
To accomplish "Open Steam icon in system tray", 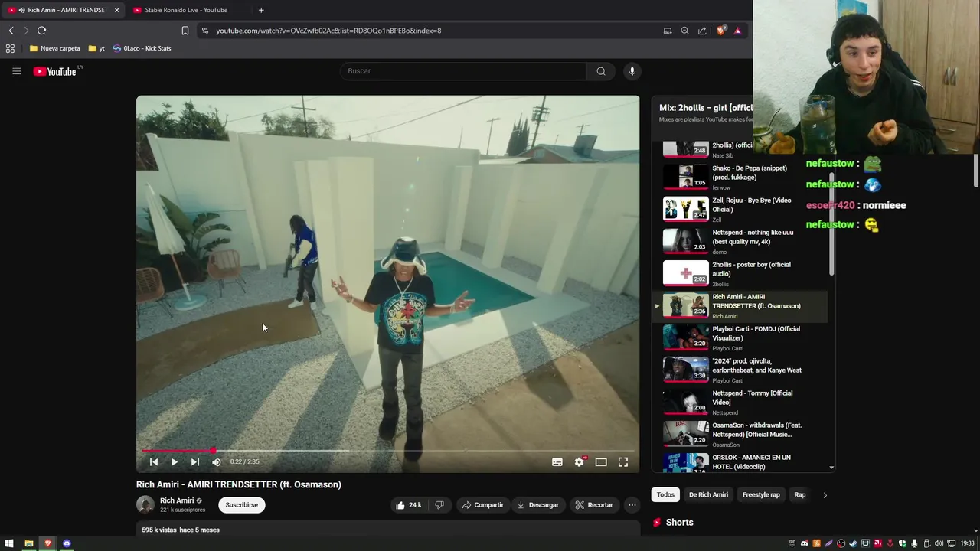I will [853, 543].
